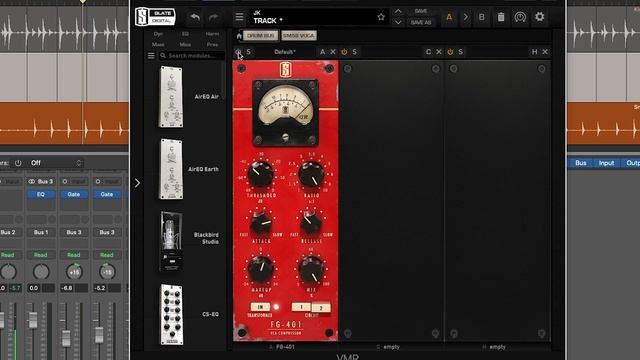Open the settings gear in VMR
Image resolution: width=640 pixels, height=360 pixels.
click(x=540, y=17)
